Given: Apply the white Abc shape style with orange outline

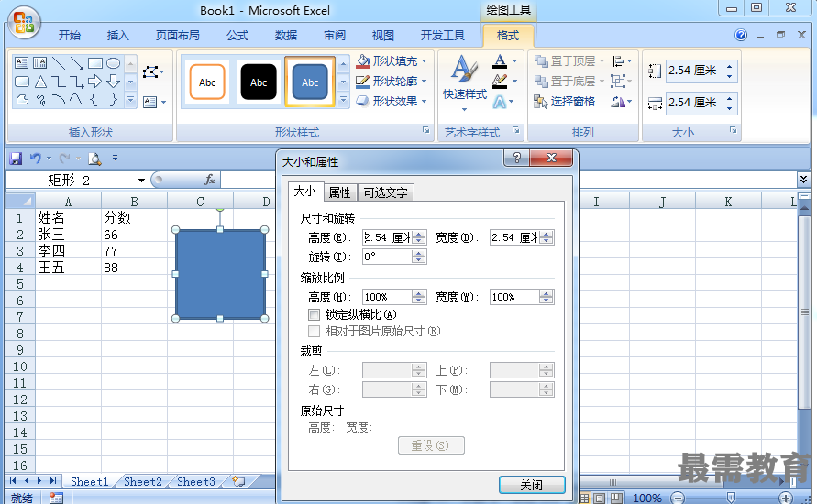Looking at the screenshot, I should [x=207, y=82].
